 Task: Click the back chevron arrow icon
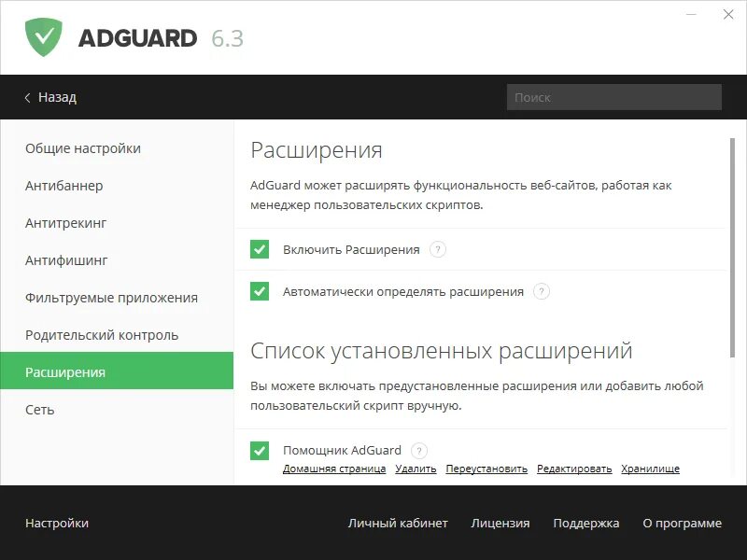[x=28, y=98]
